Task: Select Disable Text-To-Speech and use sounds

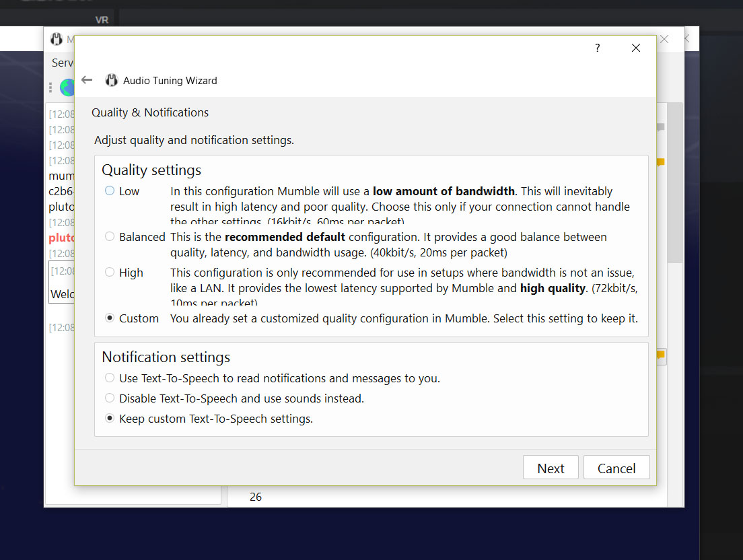Action: click(110, 398)
